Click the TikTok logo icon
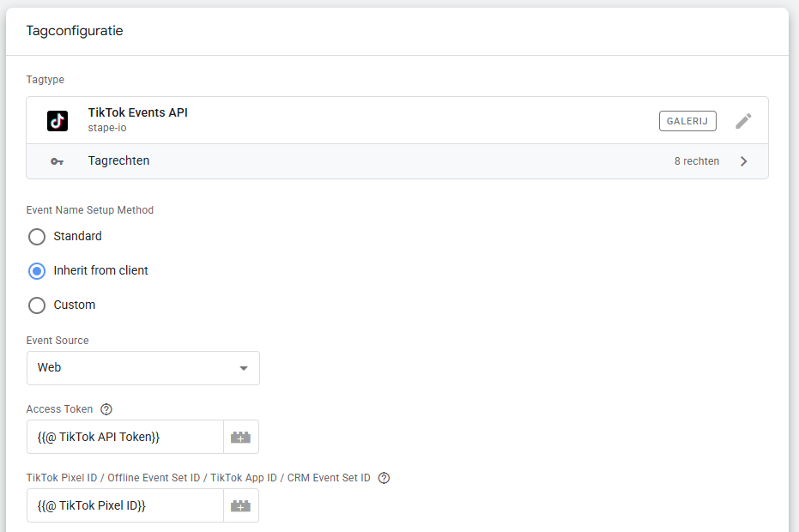This screenshot has height=532, width=799. [58, 121]
